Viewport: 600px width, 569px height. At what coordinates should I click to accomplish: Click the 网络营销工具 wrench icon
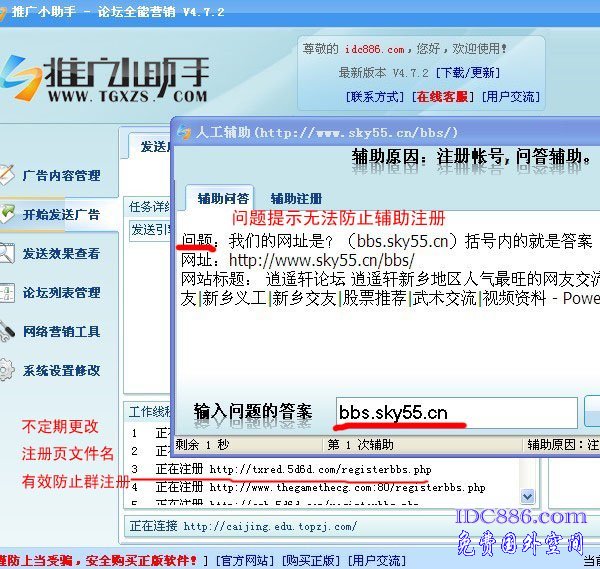pos(8,331)
